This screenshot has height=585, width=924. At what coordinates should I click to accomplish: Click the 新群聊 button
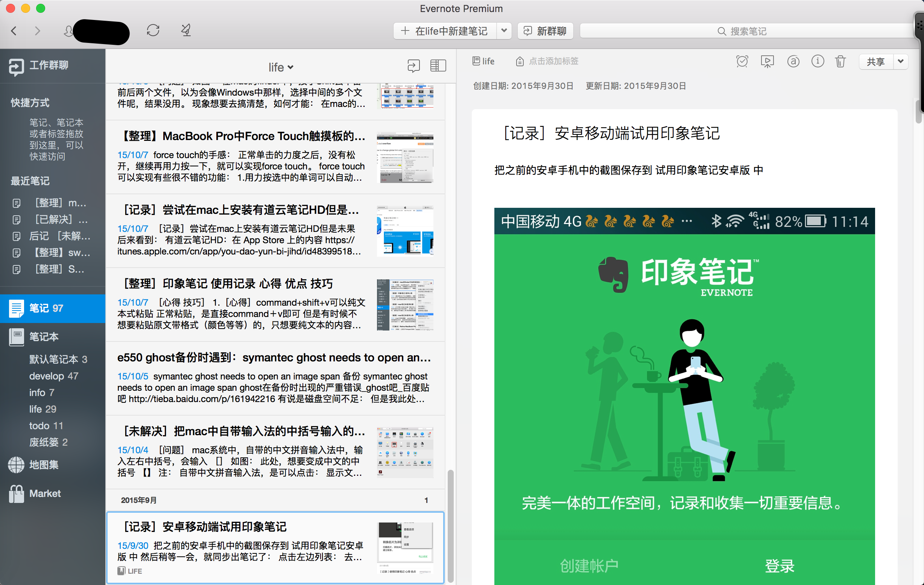pyautogui.click(x=545, y=31)
